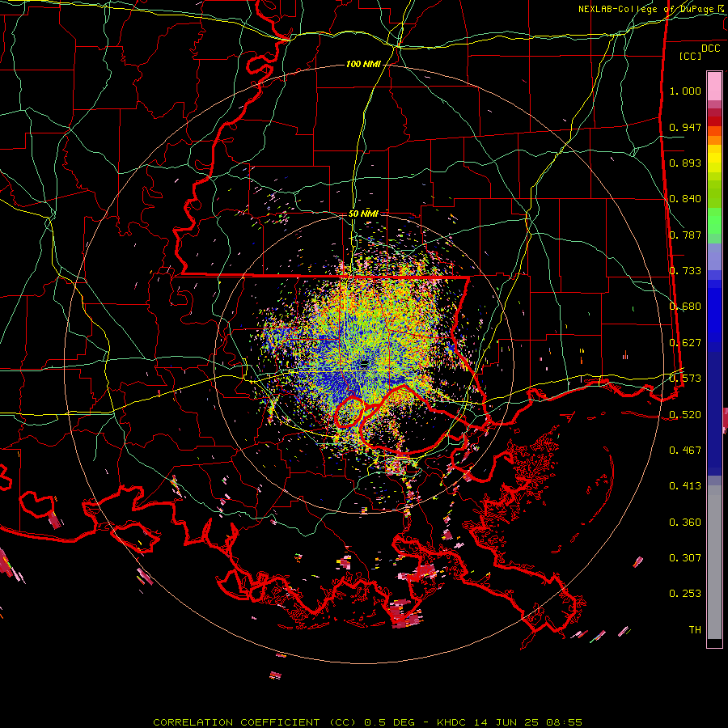This screenshot has width=728, height=728.
Task: Click the DCC product label above legend
Action: tap(710, 49)
